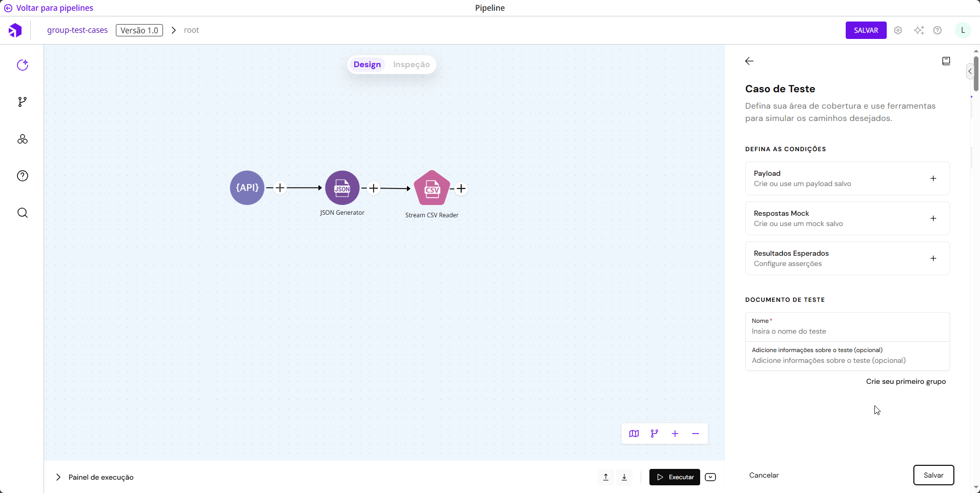Screen dimensions: 980x493
Task: Open pipeline settings gear icon
Action: (x=898, y=30)
